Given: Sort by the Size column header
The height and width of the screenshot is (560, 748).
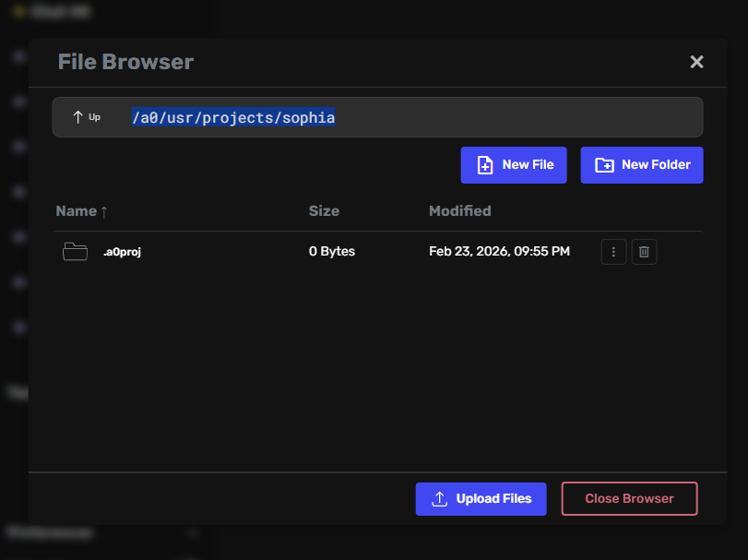Looking at the screenshot, I should (324, 211).
